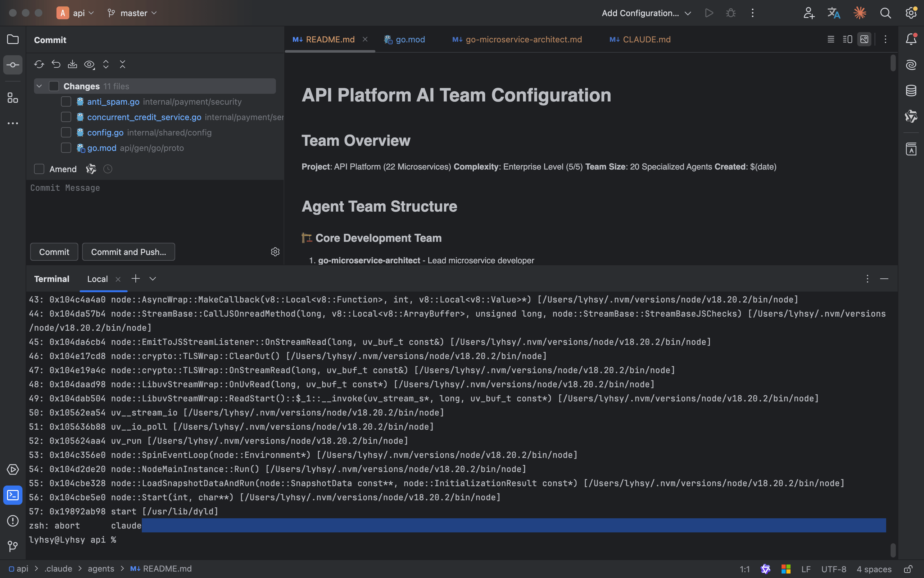The height and width of the screenshot is (578, 924).
Task: Shelve changes with the tray icon
Action: pos(73,64)
